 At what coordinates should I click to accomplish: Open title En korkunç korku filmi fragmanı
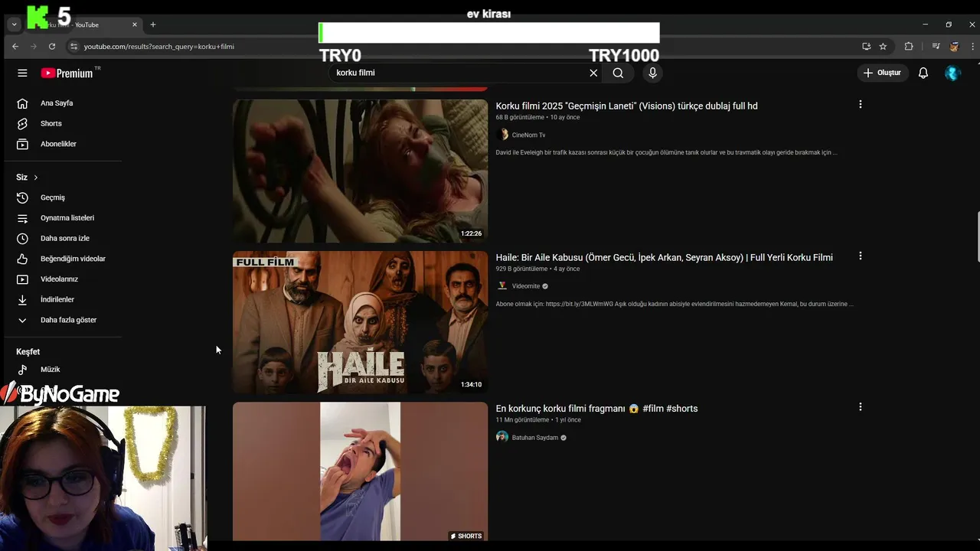pyautogui.click(x=596, y=409)
